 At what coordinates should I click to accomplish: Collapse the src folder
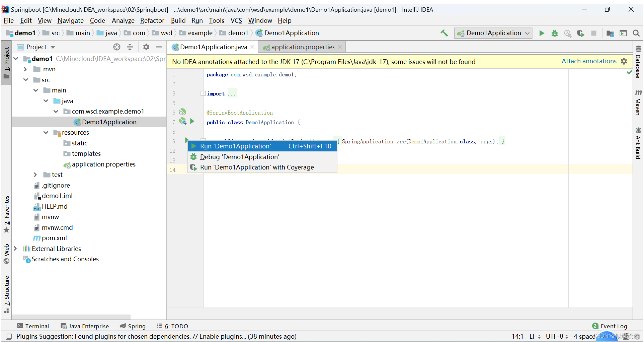point(25,80)
